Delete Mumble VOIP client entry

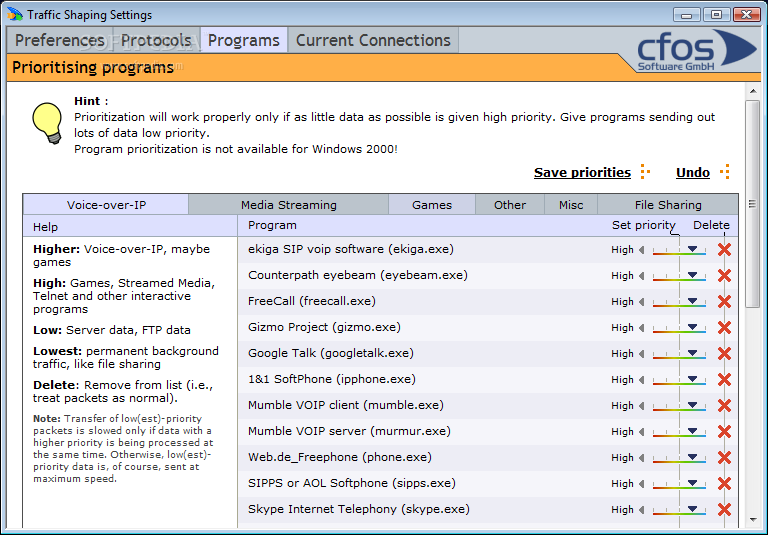pyautogui.click(x=724, y=406)
